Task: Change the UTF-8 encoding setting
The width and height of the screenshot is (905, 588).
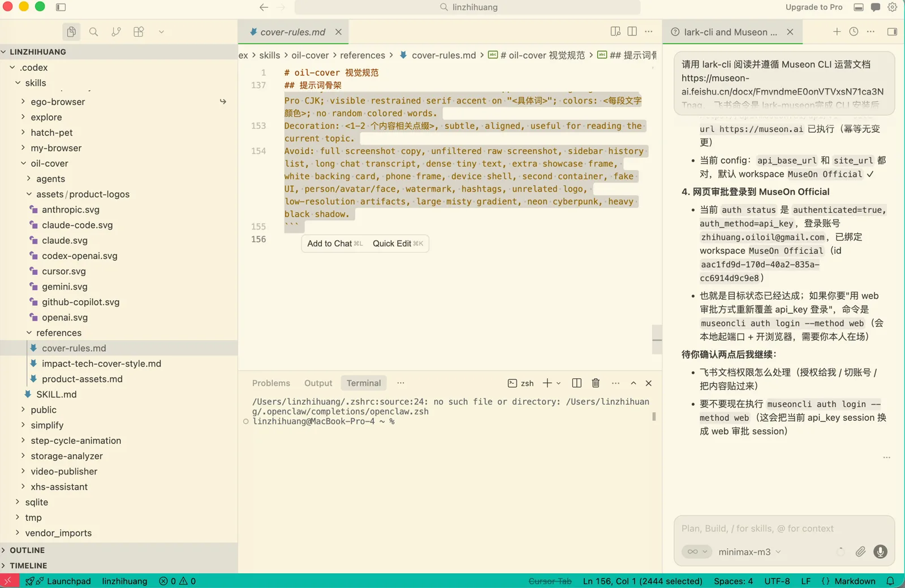Action: tap(777, 581)
